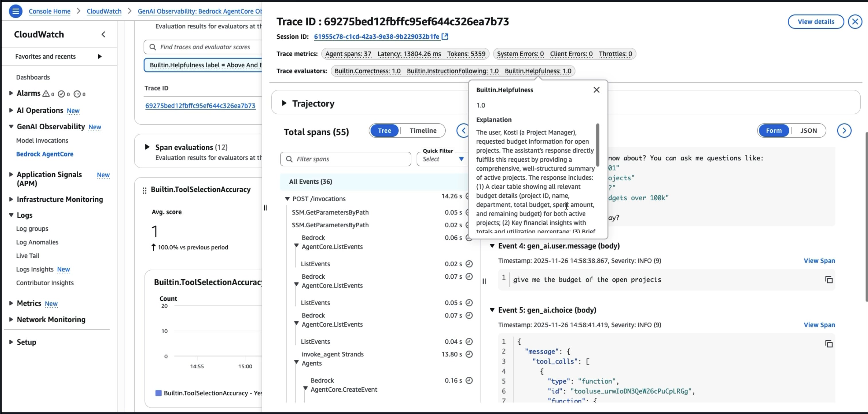Image resolution: width=868 pixels, height=414 pixels.
Task: Copy the user message body text
Action: click(829, 280)
